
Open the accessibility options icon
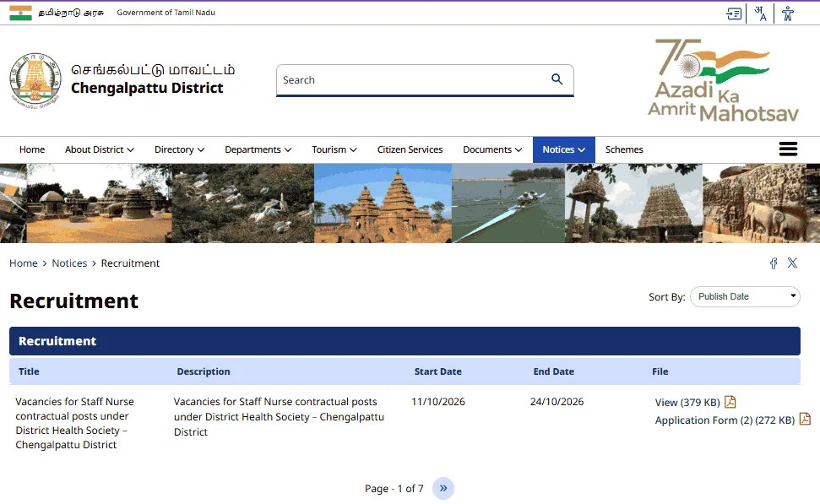788,13
